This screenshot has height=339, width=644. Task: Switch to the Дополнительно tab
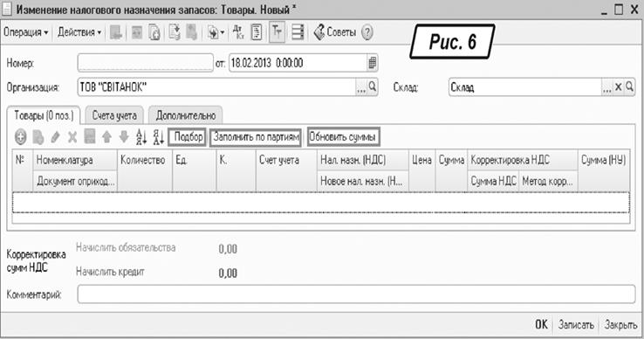[186, 115]
